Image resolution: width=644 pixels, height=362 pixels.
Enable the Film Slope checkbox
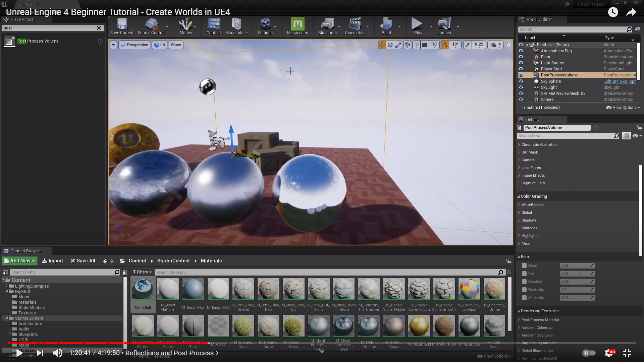point(524,265)
